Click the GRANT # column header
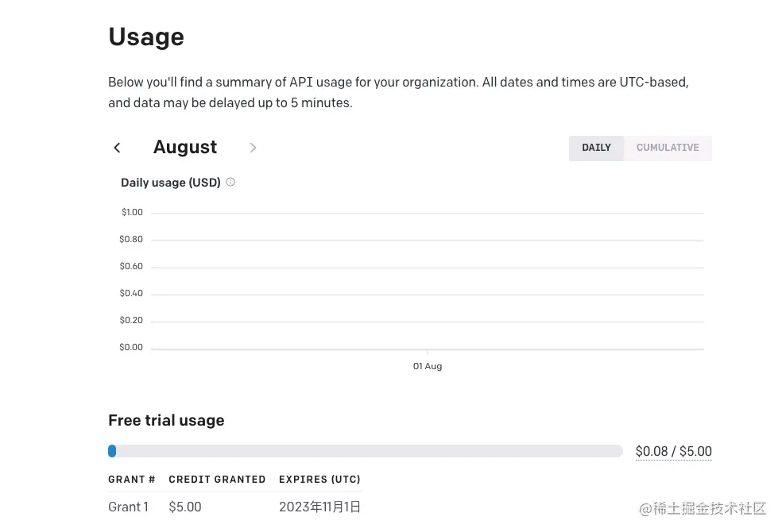782x532 pixels. pos(132,480)
